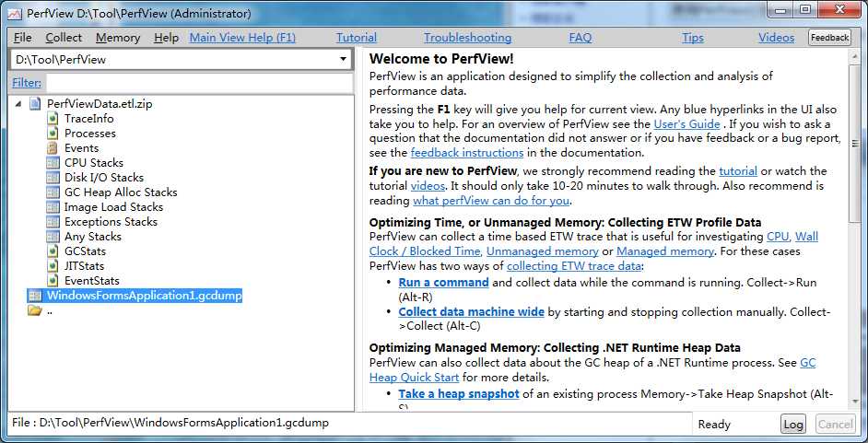Click the Any Stacks icon
Viewport: 868px width, 443px height.
[53, 237]
